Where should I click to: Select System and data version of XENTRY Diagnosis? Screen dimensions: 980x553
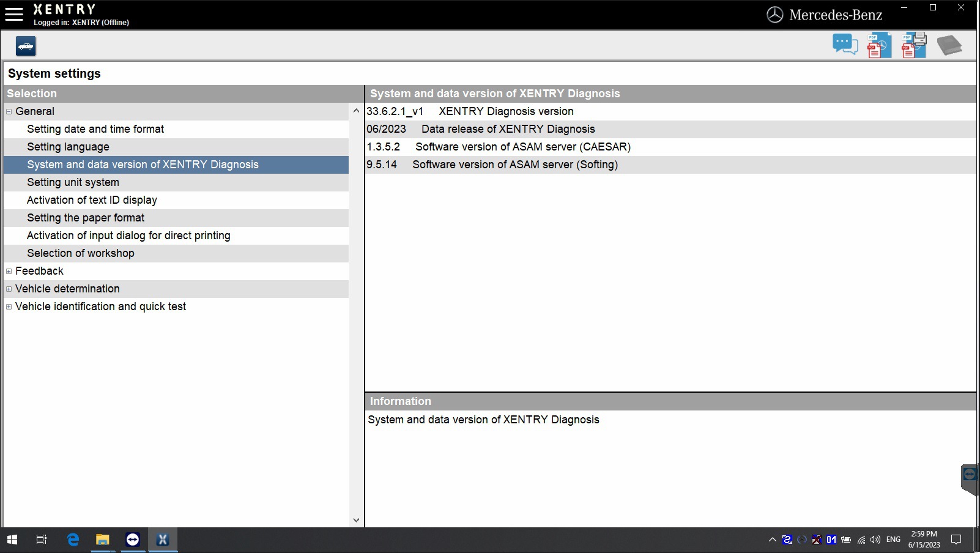(176, 165)
